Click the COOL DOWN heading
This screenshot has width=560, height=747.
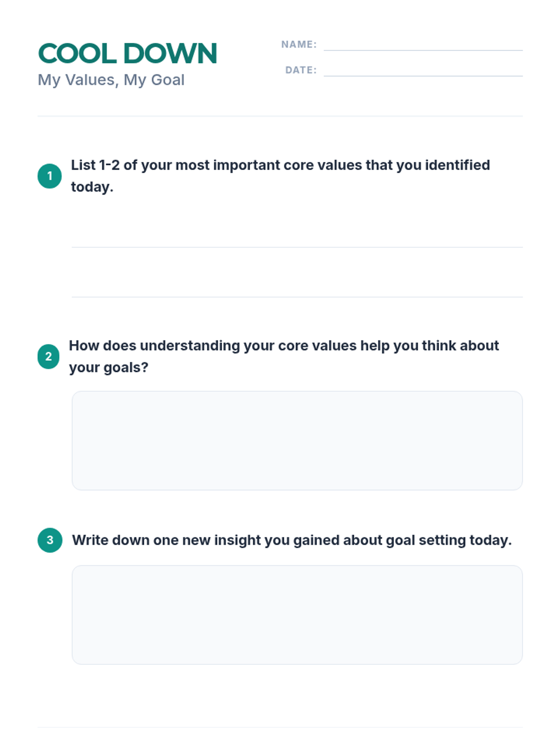click(127, 53)
